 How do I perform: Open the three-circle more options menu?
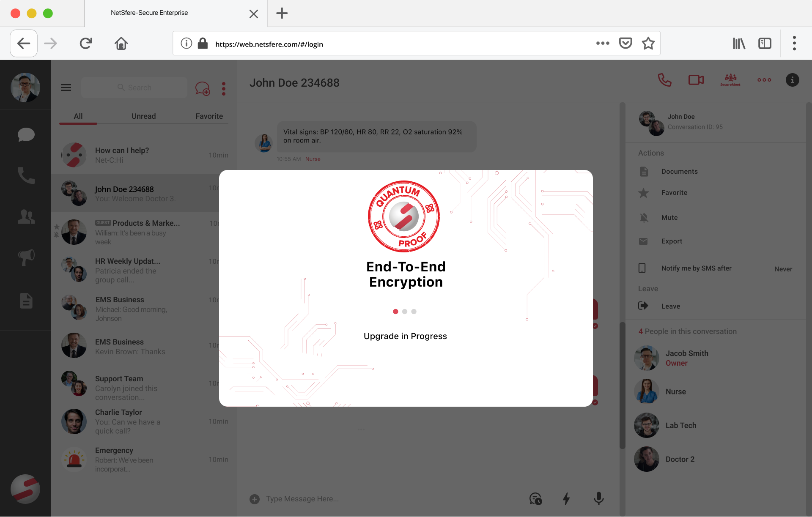click(764, 80)
